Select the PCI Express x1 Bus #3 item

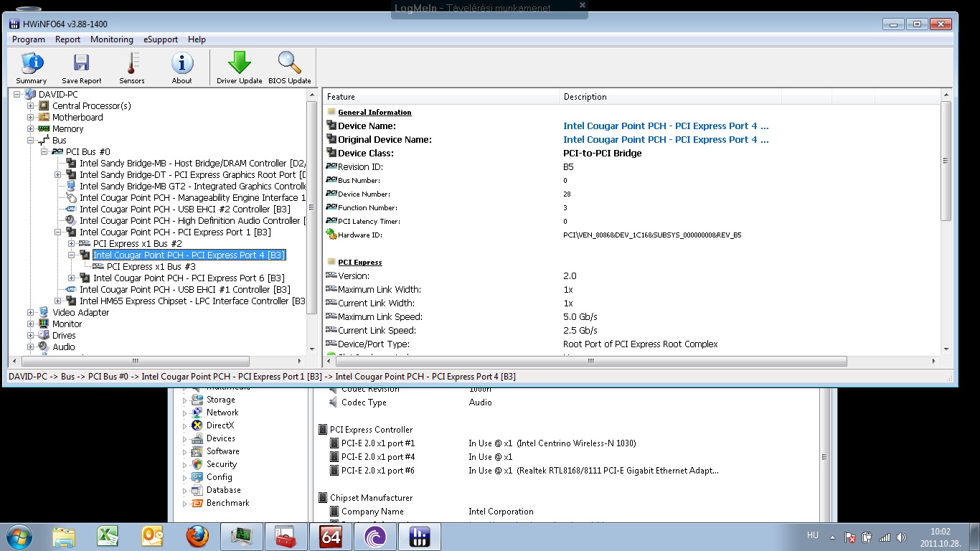(151, 267)
